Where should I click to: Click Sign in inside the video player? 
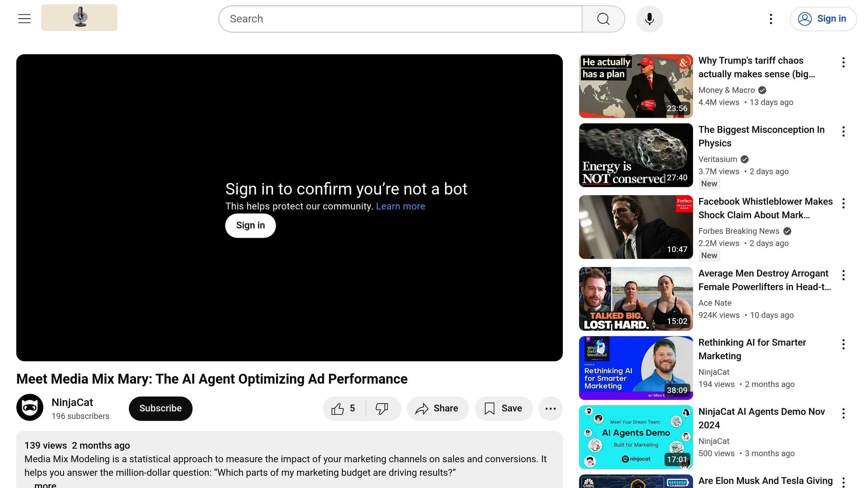click(x=250, y=225)
